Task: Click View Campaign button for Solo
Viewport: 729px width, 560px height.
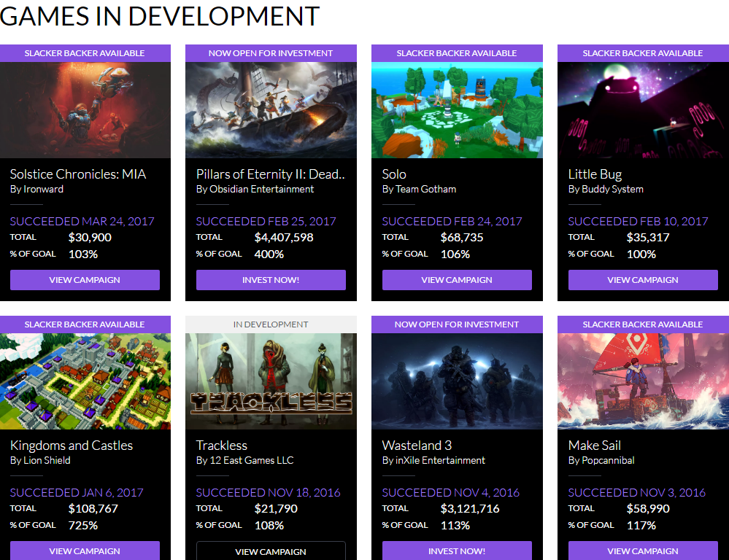Action: tap(457, 280)
